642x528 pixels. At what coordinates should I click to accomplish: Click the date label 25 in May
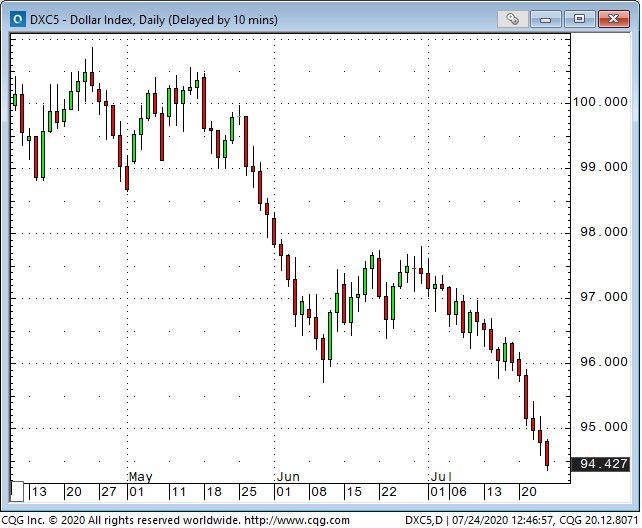[x=249, y=492]
